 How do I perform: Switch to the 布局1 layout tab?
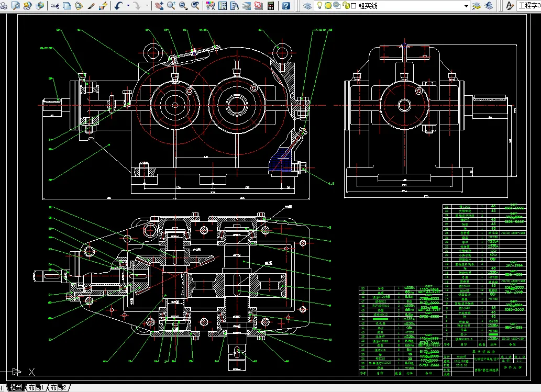point(36,387)
